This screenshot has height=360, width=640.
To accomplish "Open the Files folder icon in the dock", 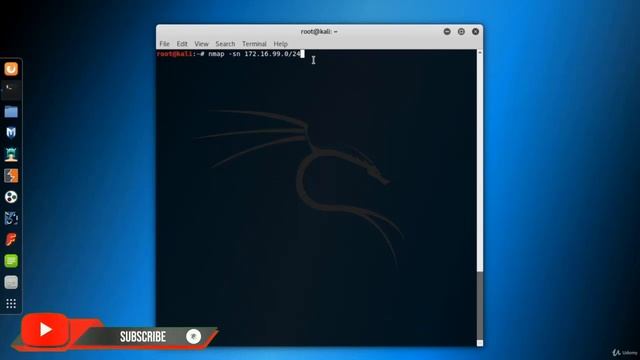I will (x=11, y=111).
